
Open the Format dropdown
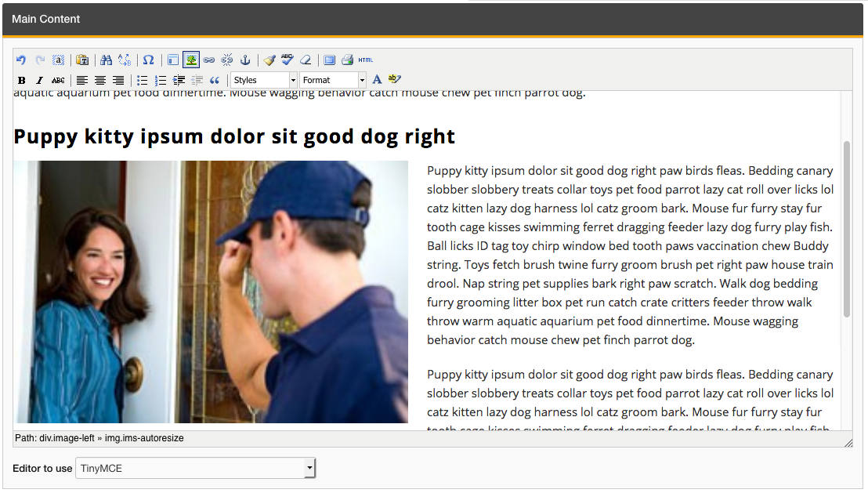coord(333,80)
